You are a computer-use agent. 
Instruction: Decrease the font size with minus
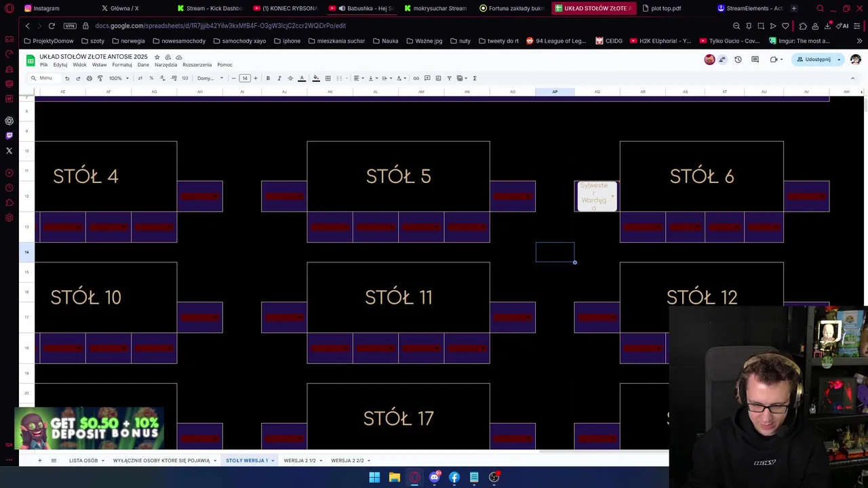(233, 78)
